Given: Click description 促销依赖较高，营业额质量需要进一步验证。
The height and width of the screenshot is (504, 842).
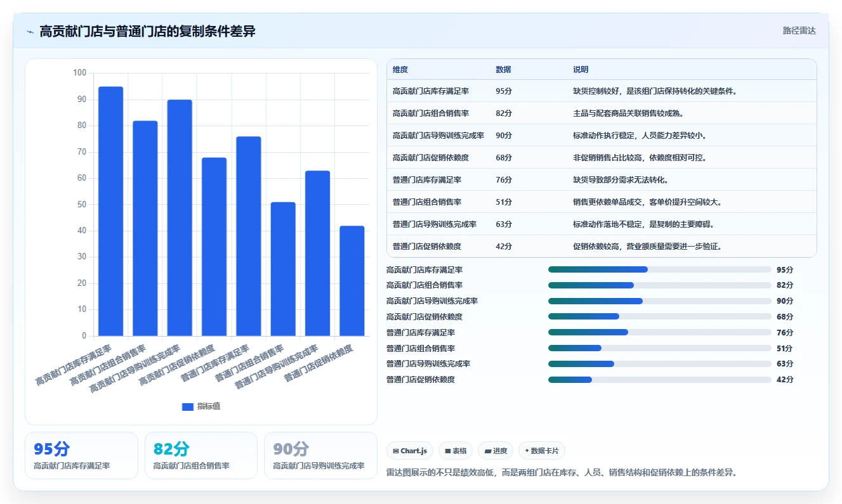Looking at the screenshot, I should pos(647,247).
